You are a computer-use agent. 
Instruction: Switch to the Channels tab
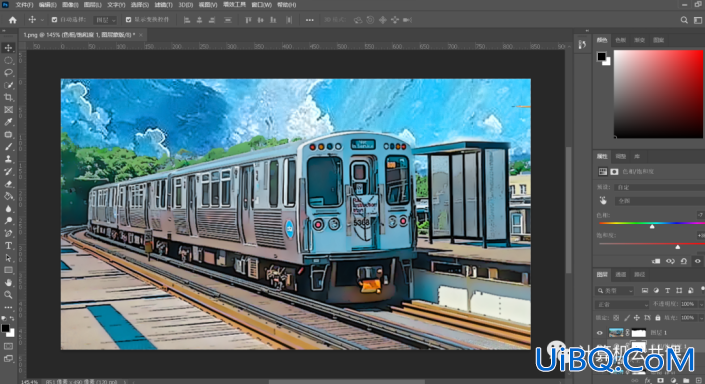(x=620, y=274)
